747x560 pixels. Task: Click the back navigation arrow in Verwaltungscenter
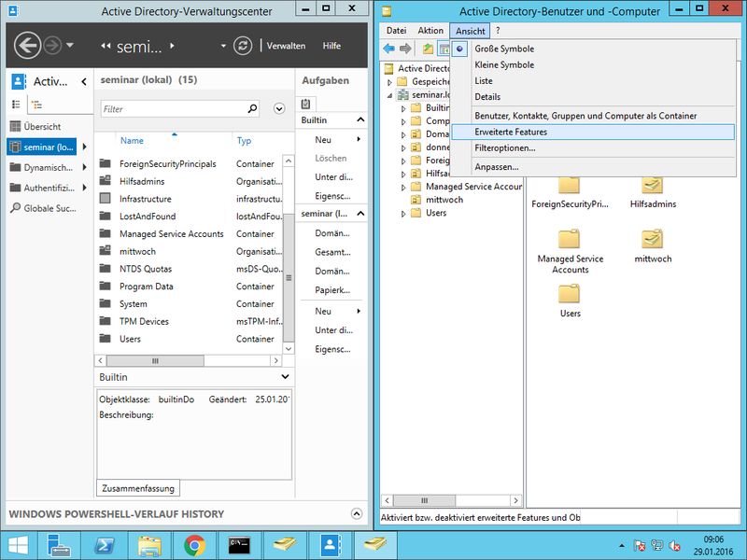(28, 45)
